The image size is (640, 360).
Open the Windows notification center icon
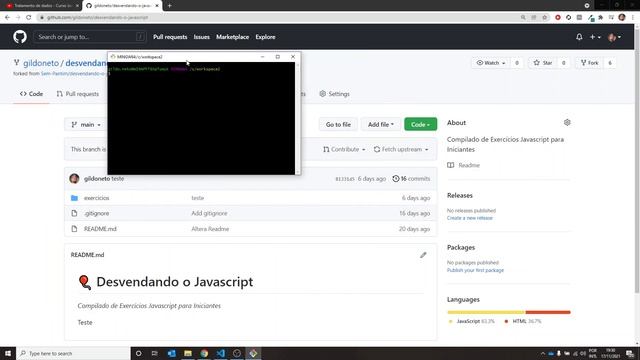click(630, 353)
